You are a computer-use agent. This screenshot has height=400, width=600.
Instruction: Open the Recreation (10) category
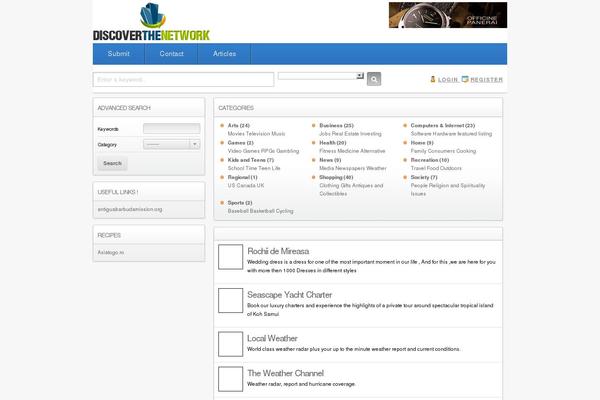click(430, 160)
